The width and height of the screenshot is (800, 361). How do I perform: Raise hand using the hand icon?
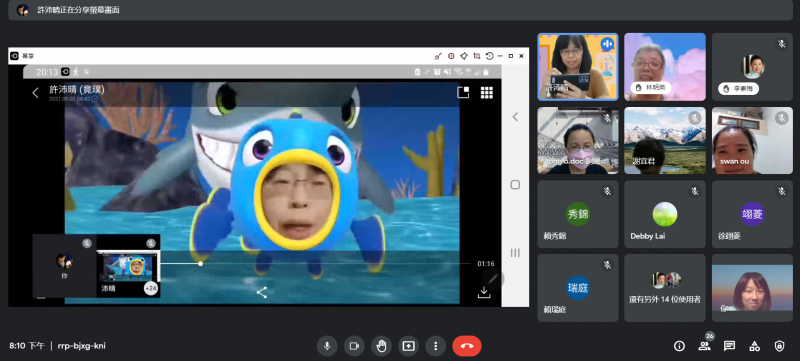tap(381, 346)
